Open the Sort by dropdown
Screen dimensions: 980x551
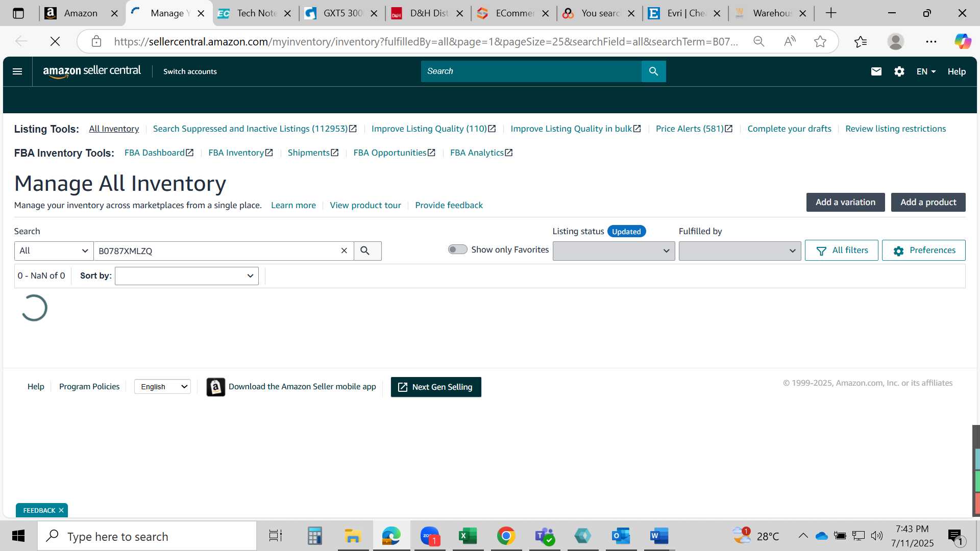point(187,276)
